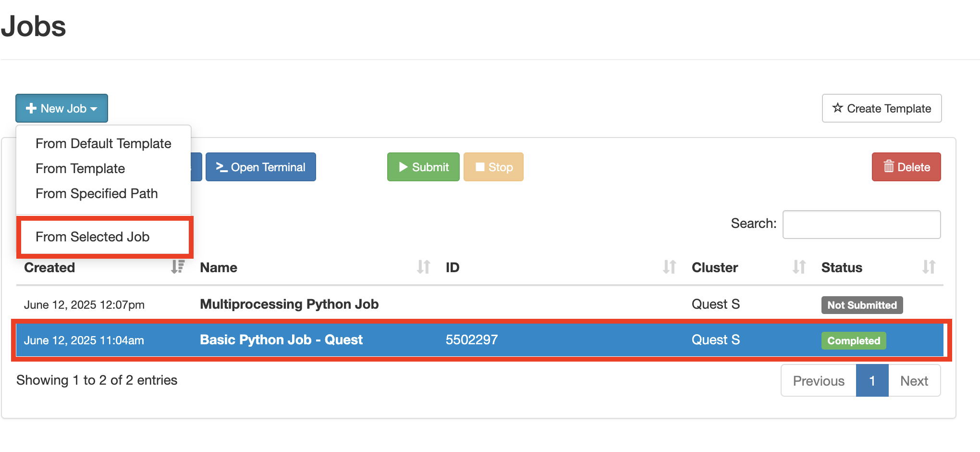Choose From Default Template in the menu
Screen dimensions: 980x452
coord(103,143)
